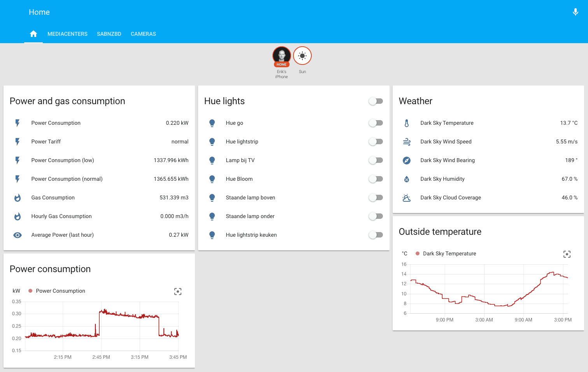Click the thermometer icon for Dark Sky Temperature
588x372 pixels.
[x=406, y=123]
